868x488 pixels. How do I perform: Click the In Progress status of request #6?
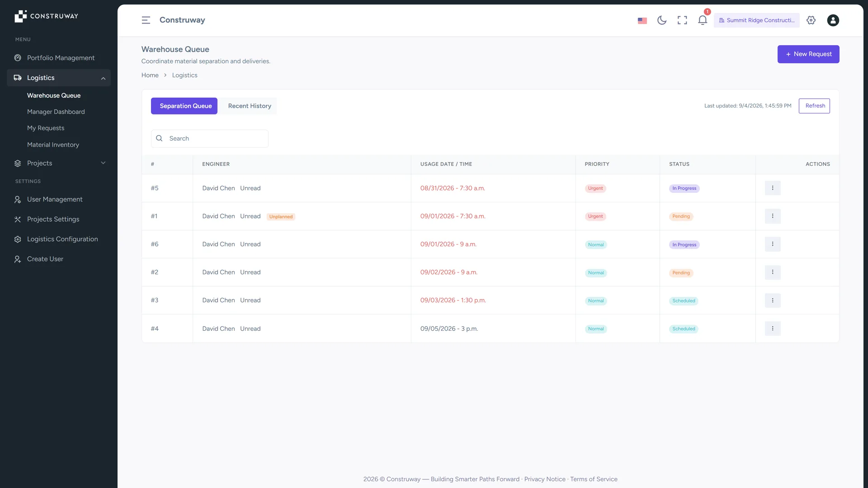point(684,245)
